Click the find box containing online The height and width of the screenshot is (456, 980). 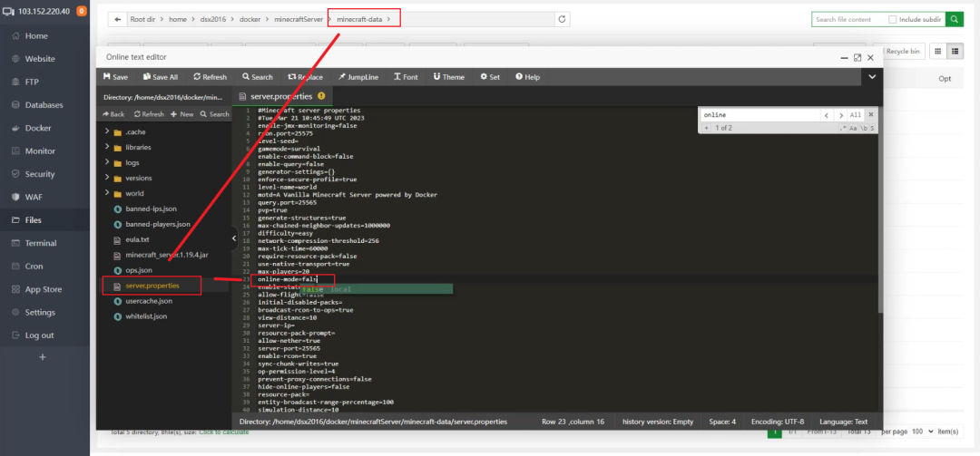(759, 115)
